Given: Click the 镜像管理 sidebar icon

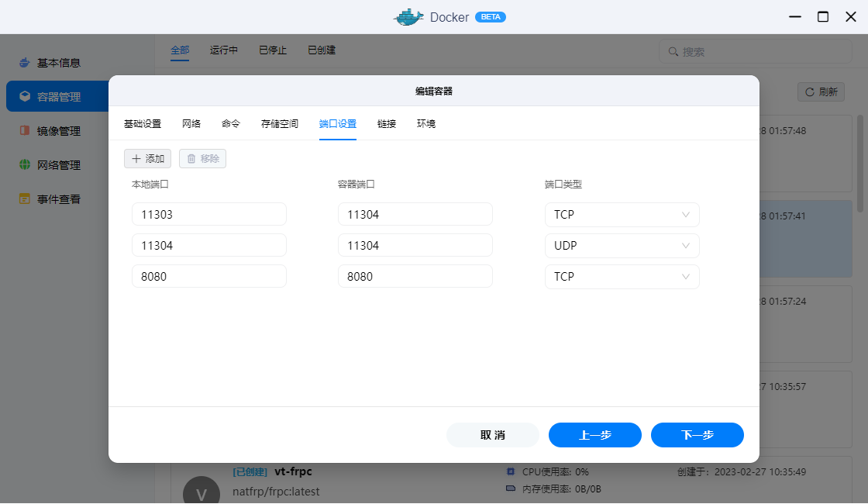Looking at the screenshot, I should pyautogui.click(x=24, y=131).
